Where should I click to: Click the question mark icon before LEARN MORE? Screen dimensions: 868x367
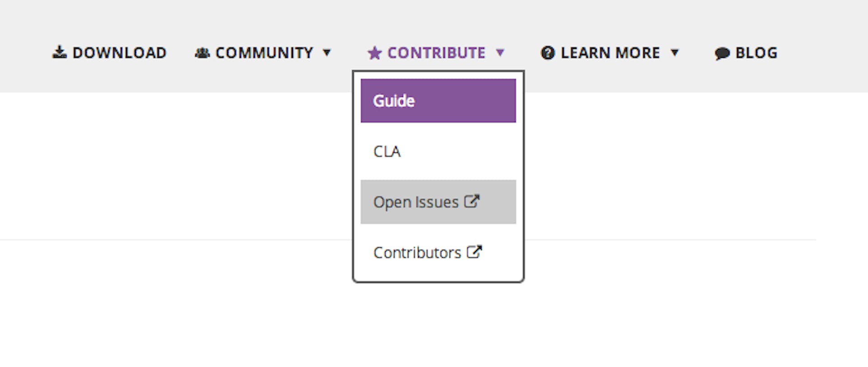click(x=547, y=53)
